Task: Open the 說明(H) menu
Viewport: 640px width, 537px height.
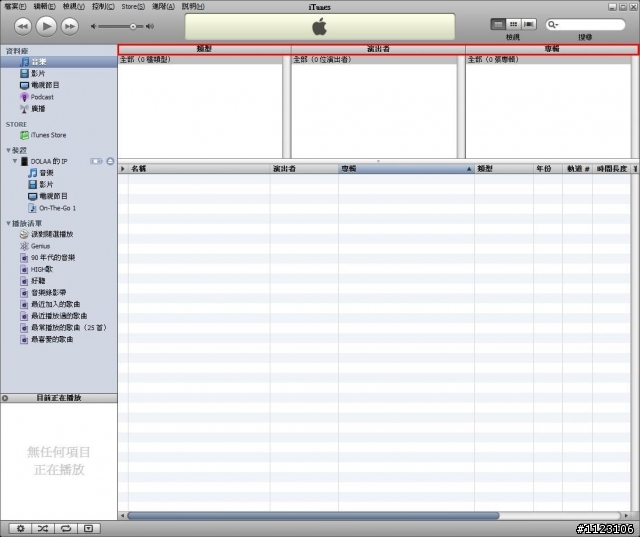Action: coord(193,7)
